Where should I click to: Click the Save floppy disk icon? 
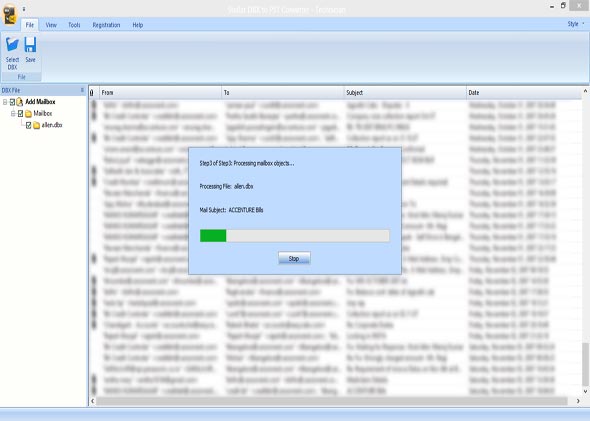click(30, 45)
